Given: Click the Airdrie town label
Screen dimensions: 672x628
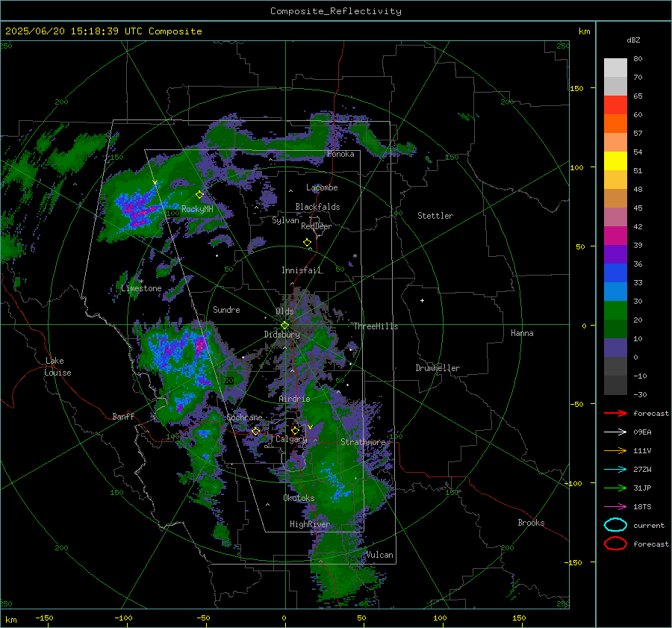Looking at the screenshot, I should [294, 399].
